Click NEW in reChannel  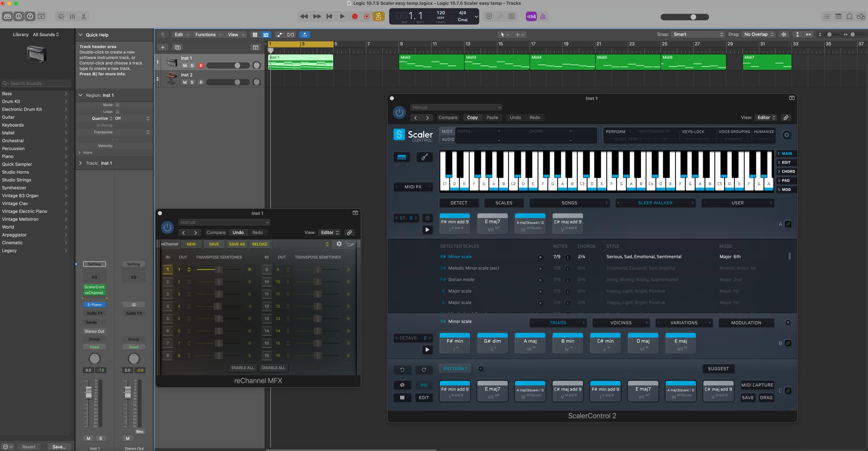coord(191,244)
